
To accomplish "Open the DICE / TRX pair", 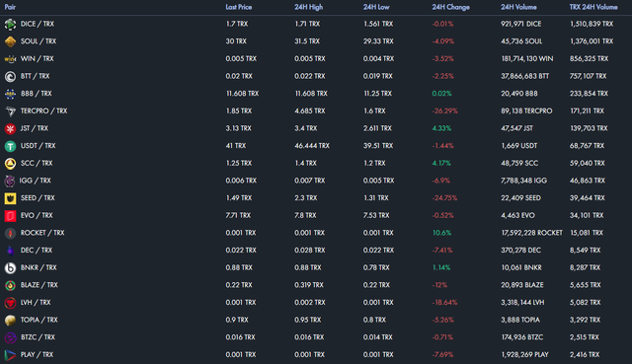I will [38, 24].
